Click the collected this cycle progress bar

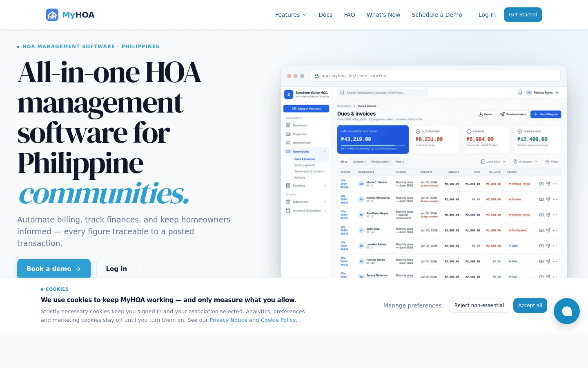[x=373, y=145]
